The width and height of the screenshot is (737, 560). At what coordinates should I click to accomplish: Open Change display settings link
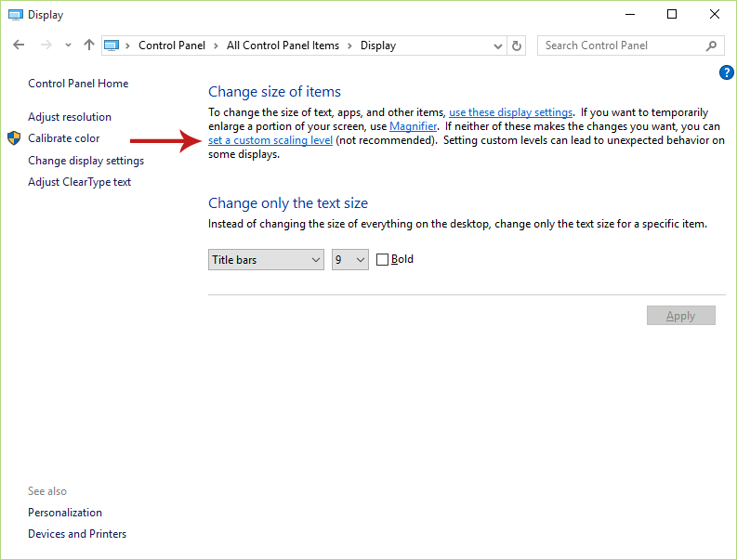(x=86, y=161)
